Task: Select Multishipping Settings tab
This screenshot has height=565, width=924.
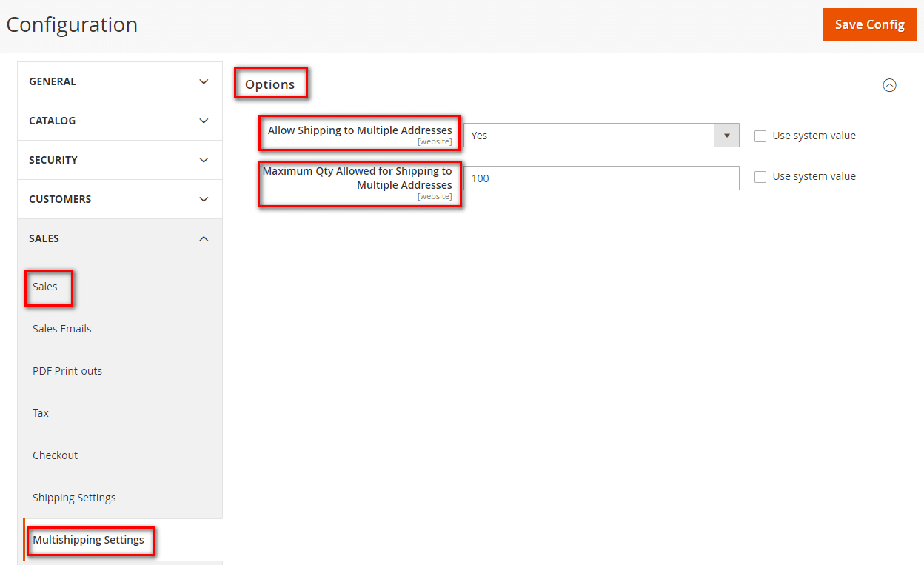Action: pyautogui.click(x=88, y=540)
